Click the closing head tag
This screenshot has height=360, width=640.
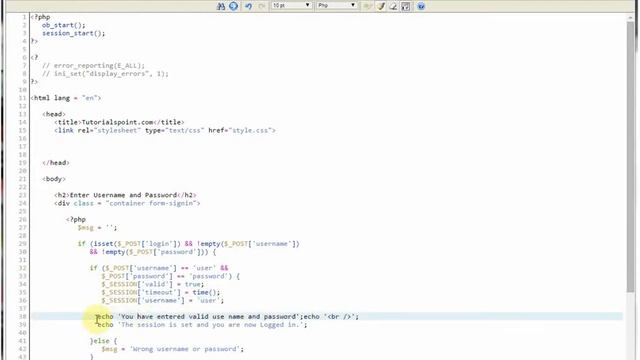[x=56, y=162]
